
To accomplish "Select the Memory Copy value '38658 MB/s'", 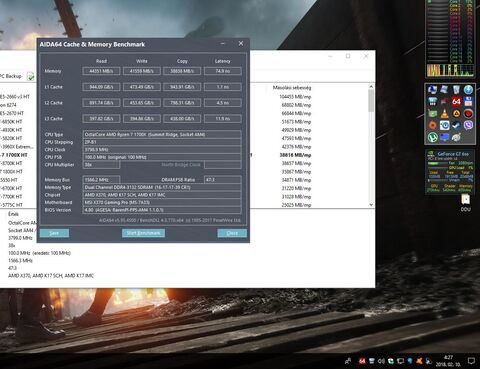I will pyautogui.click(x=182, y=71).
